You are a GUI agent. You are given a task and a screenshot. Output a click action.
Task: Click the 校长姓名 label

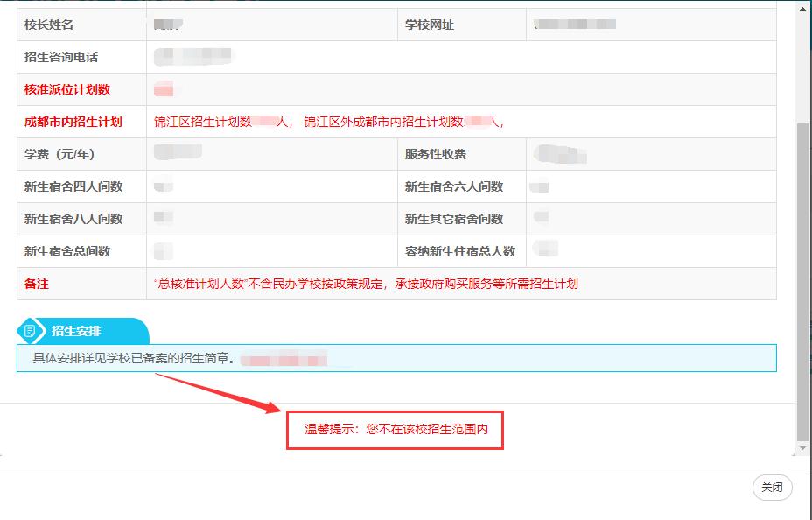tap(49, 25)
